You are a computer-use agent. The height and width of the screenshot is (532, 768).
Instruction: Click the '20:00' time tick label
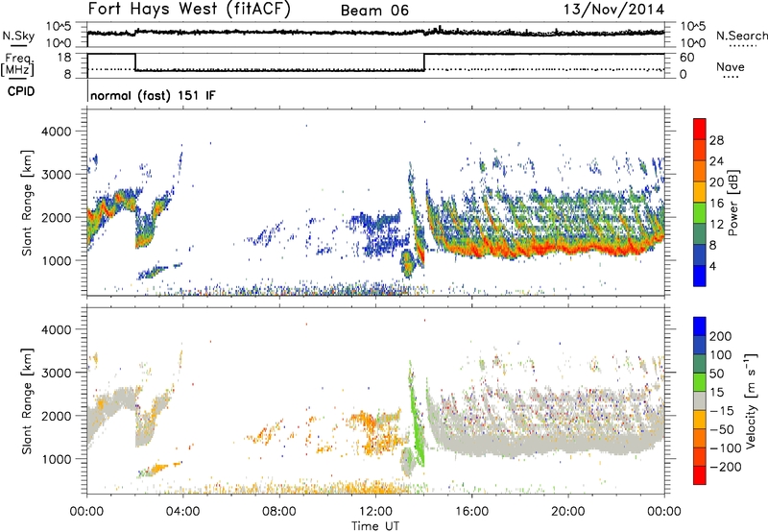pyautogui.click(x=568, y=512)
